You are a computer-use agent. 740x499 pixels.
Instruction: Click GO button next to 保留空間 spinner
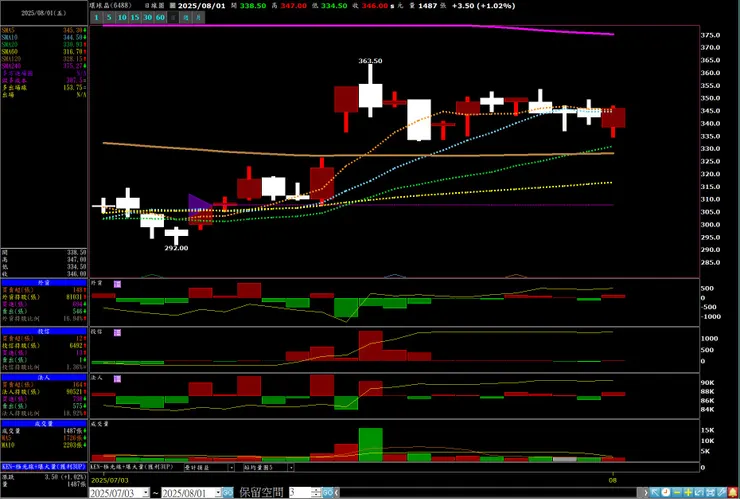pos(328,493)
